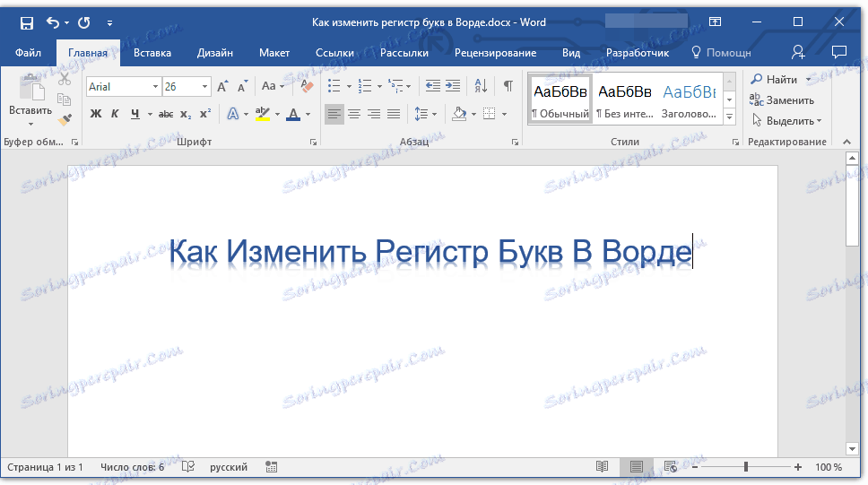Create a numbered list
Image resolution: width=868 pixels, height=485 pixels.
click(x=365, y=86)
